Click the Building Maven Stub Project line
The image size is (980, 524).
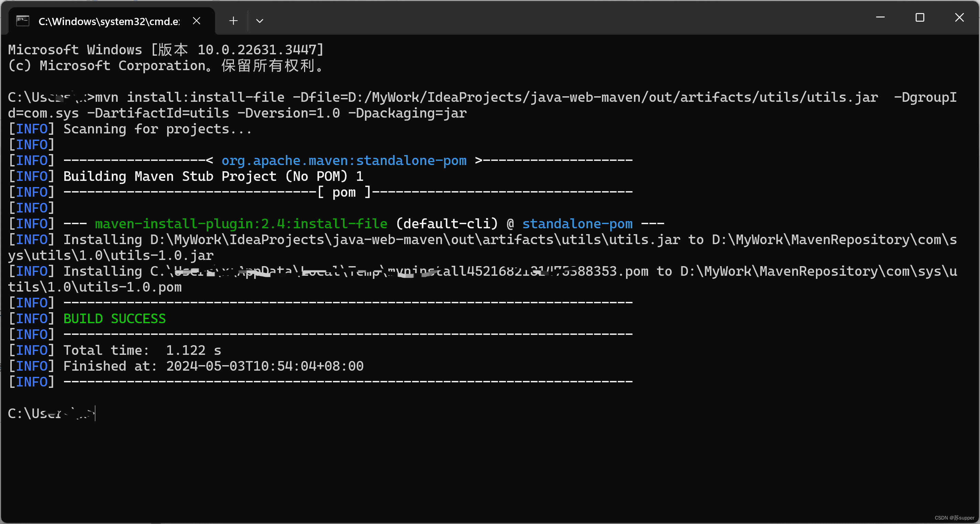click(213, 176)
